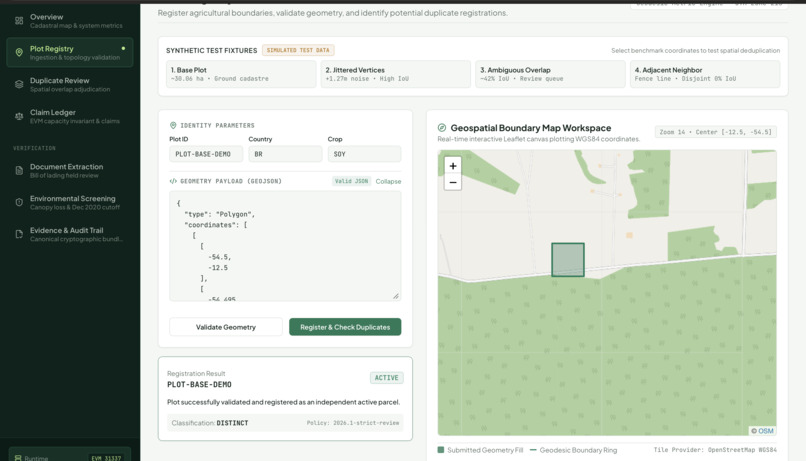Click the Crop input field
Screen dimensions: 806x461
[x=364, y=154]
